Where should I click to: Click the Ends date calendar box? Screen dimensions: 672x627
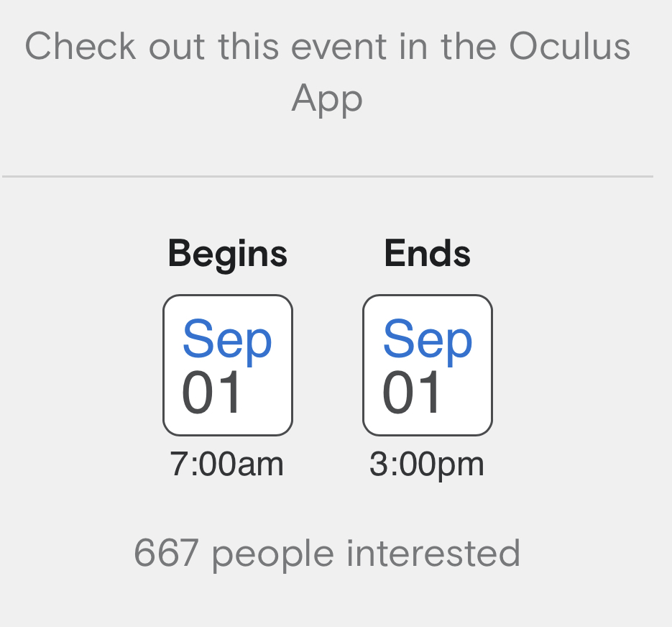click(427, 365)
